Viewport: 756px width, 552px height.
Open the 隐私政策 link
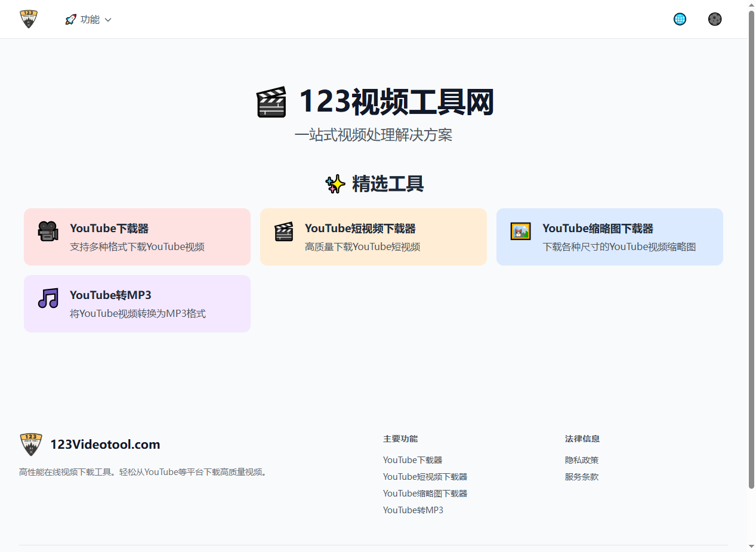(581, 460)
